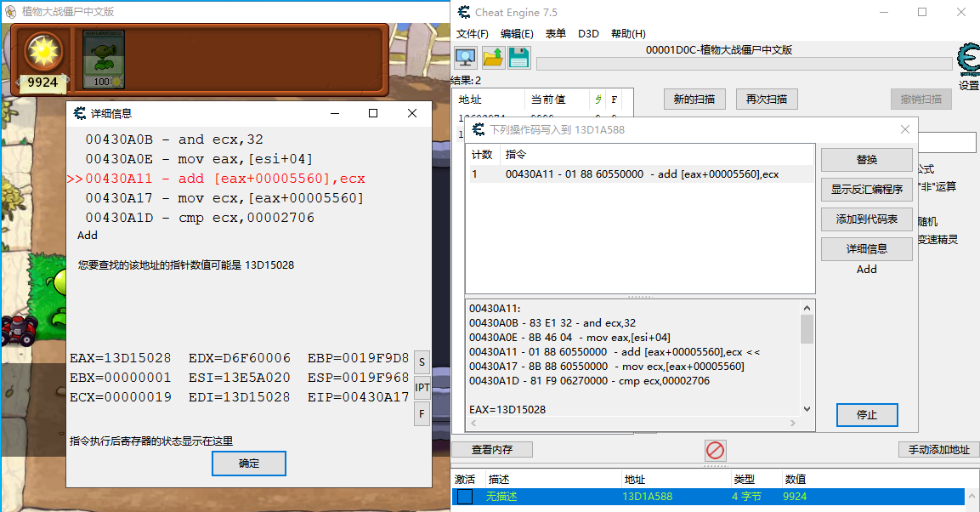The height and width of the screenshot is (512, 980).
Task: Open the process list monitor icon
Action: tap(466, 58)
